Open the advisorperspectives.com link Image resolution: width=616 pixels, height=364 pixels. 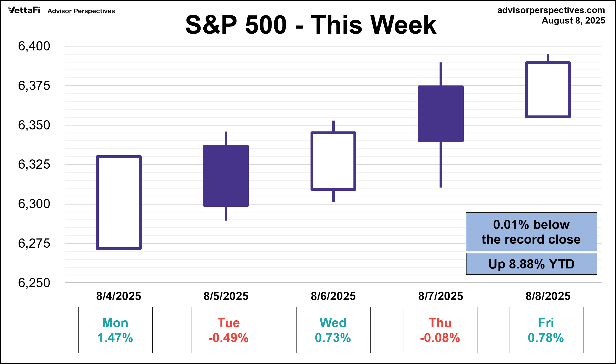point(551,10)
